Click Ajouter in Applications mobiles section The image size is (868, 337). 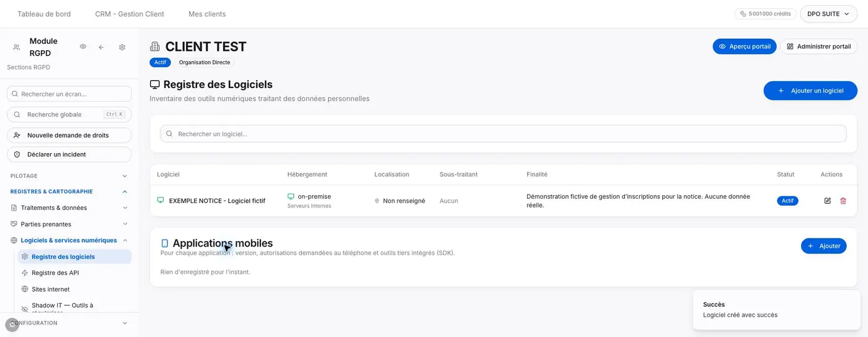click(x=824, y=246)
